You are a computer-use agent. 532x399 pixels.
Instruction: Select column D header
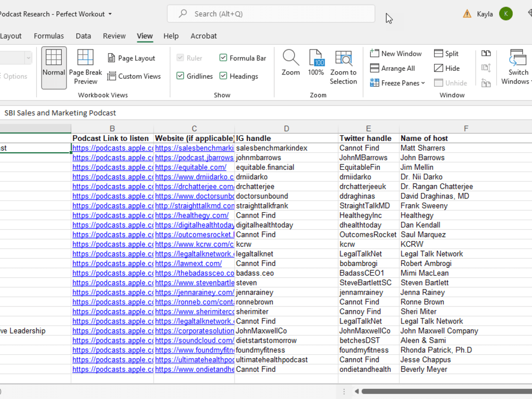[286, 129]
